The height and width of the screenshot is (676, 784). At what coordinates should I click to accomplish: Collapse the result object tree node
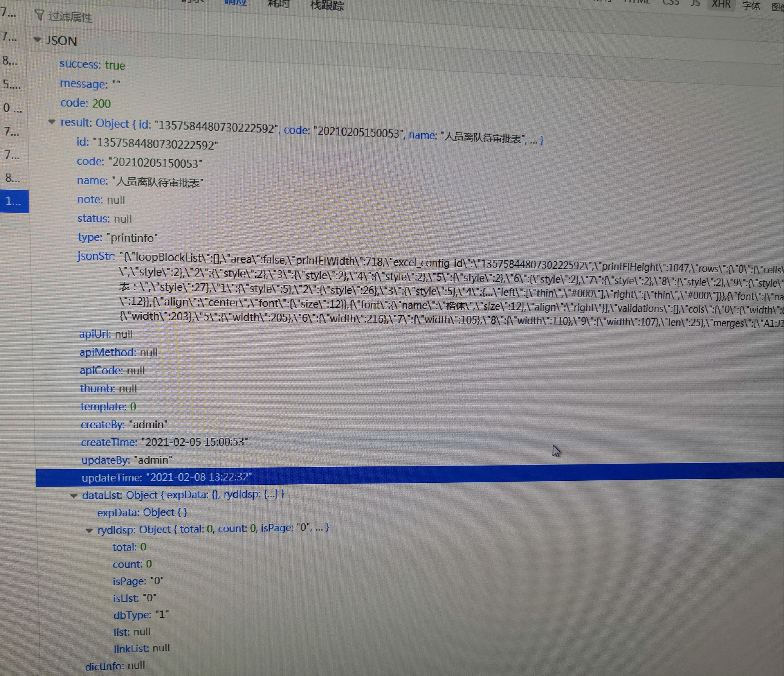[x=52, y=122]
